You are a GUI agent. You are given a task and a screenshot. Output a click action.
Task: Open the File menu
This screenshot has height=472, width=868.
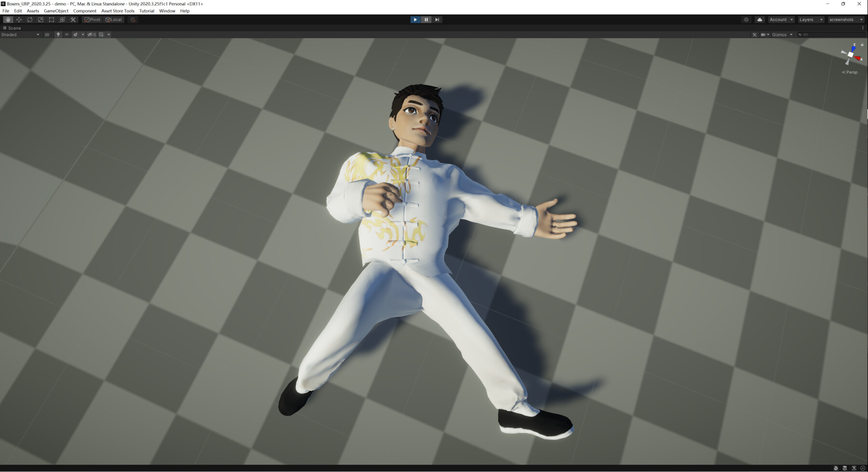click(6, 11)
